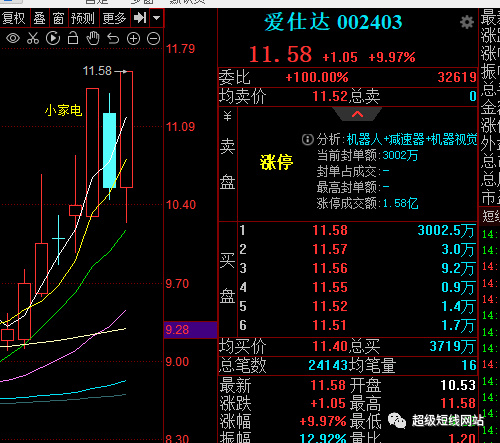Collapse the sell panel with red chevron
500x443 pixels.
[x=357, y=114]
